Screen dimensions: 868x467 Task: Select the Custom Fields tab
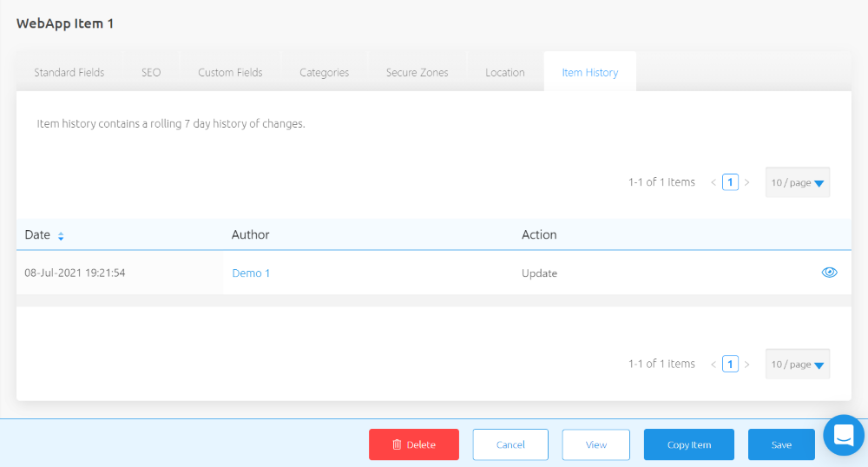click(230, 72)
